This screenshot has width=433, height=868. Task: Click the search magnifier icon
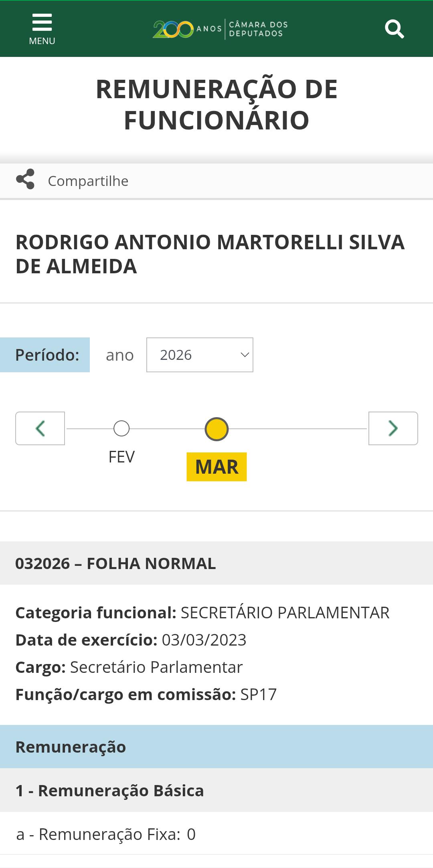(394, 29)
